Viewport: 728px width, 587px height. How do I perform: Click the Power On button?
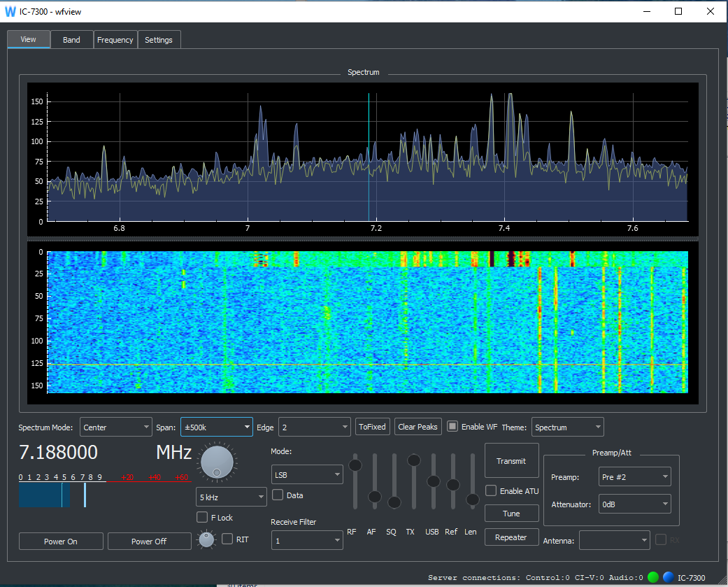[61, 541]
